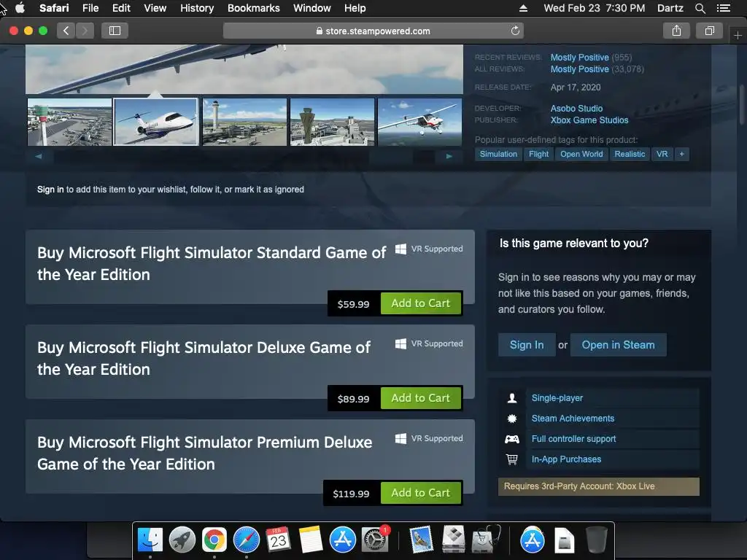Click Sign in link for wishlist
This screenshot has width=747, height=560.
click(50, 190)
